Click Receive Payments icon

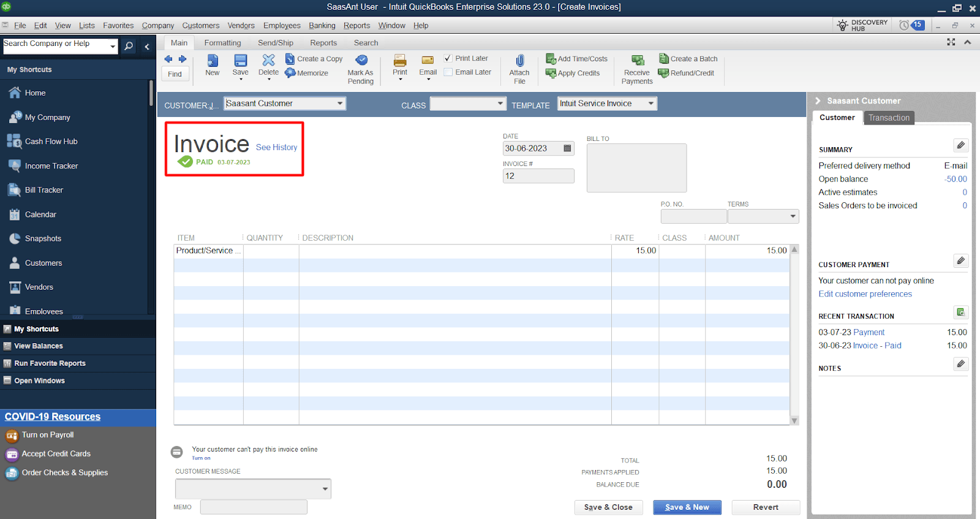[x=638, y=60]
